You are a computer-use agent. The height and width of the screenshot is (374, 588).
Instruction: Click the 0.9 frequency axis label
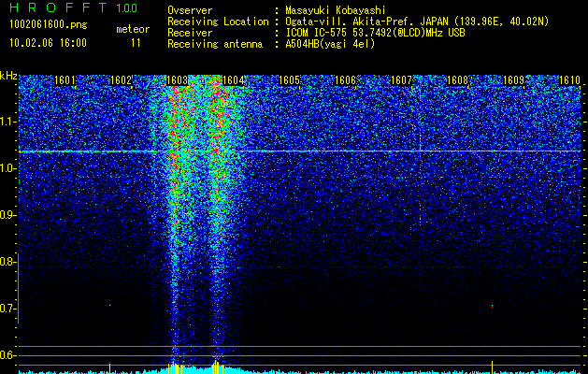[7, 215]
